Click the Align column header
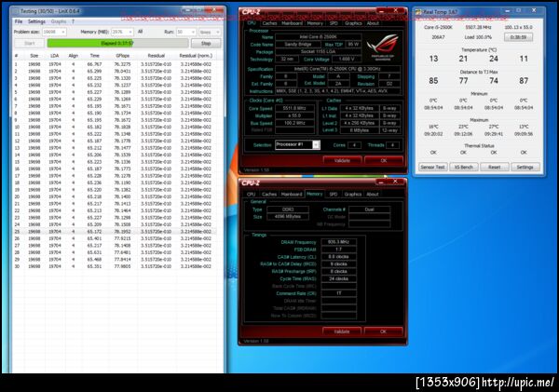559x392 pixels. (x=73, y=56)
